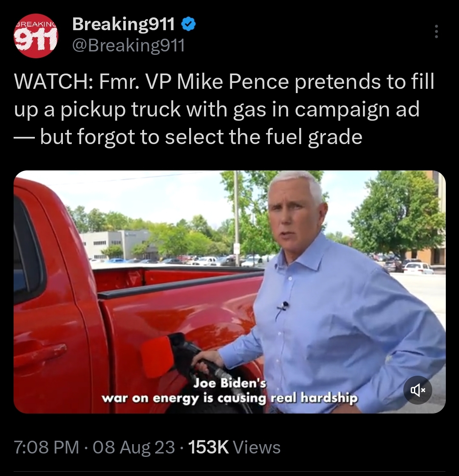
Task: Open the three-dot more options menu
Action: tap(436, 31)
